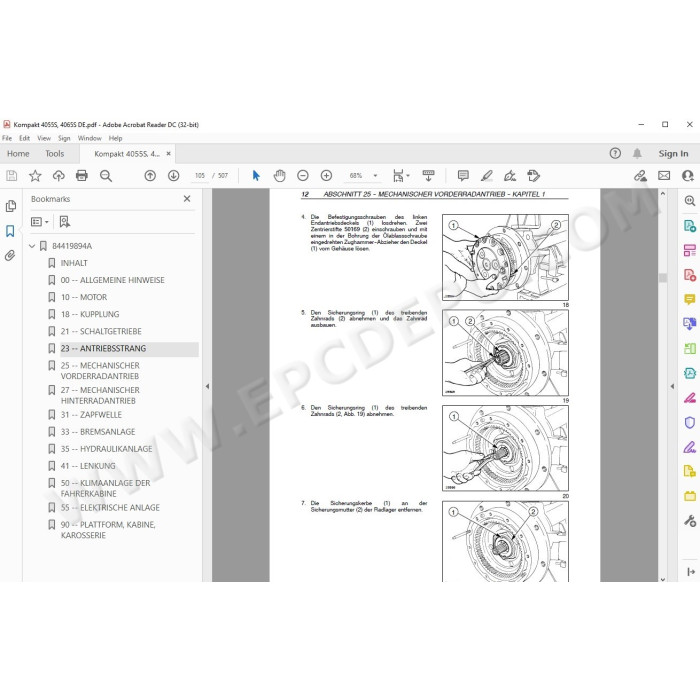Open Attachments paperclip panel
Viewport: 700px width, 700px height.
tap(10, 255)
